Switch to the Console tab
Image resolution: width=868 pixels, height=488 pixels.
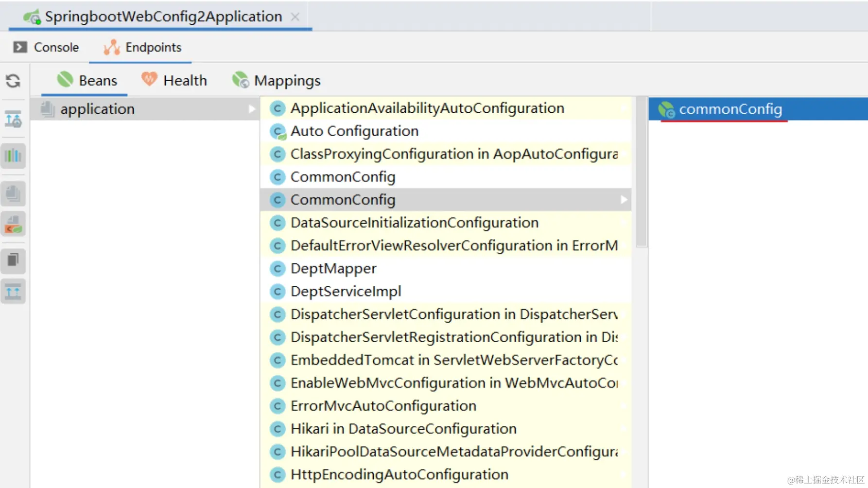pos(46,47)
